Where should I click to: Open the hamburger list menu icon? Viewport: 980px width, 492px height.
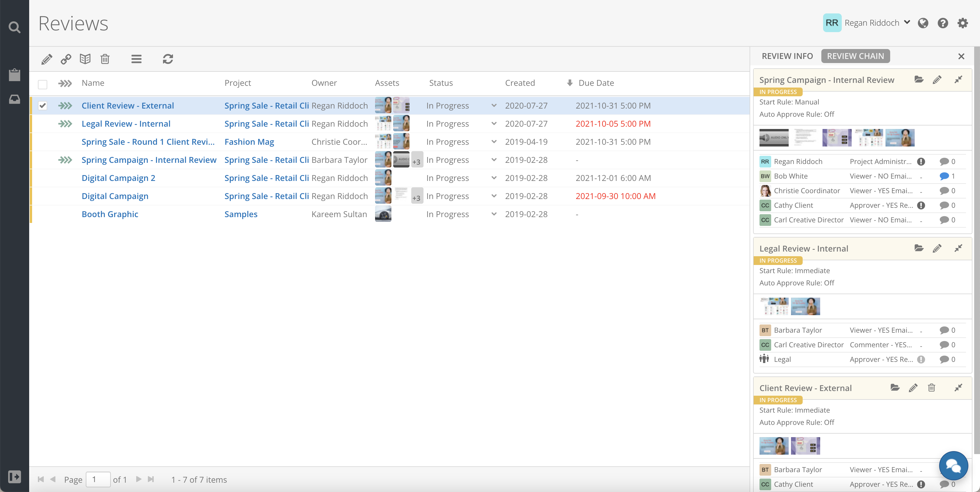pos(136,59)
